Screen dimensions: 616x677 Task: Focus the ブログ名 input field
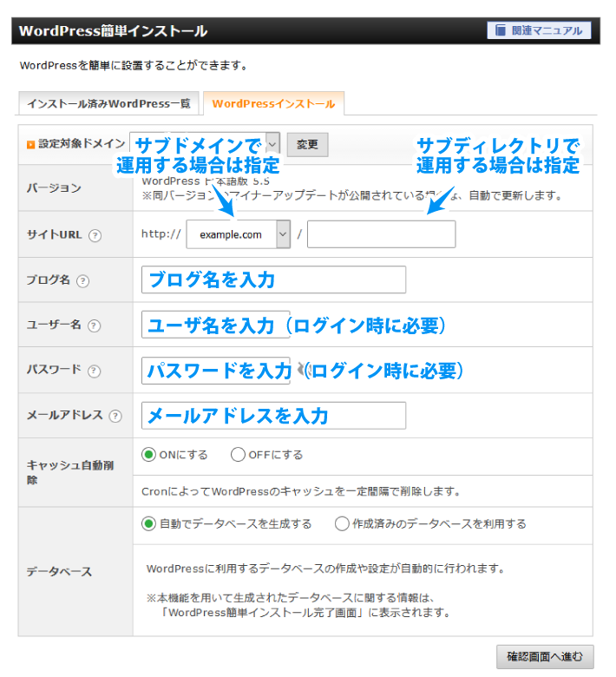click(273, 279)
